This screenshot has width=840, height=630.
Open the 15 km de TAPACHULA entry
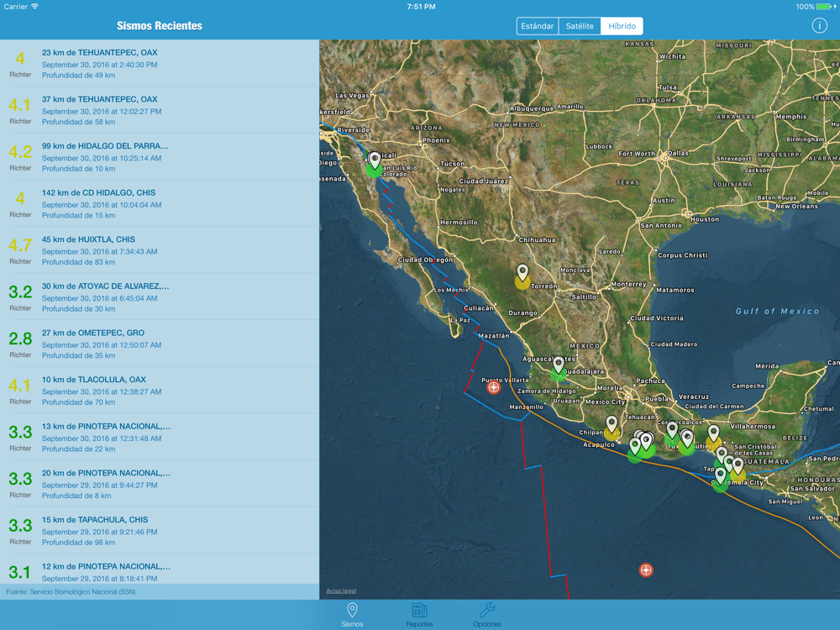coord(160,530)
